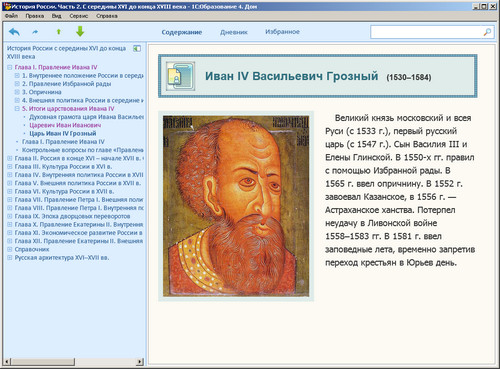This screenshot has height=369, width=500.
Task: Select Глава VIII. Правление Петра I. Внутренняя
Action: (x=79, y=208)
